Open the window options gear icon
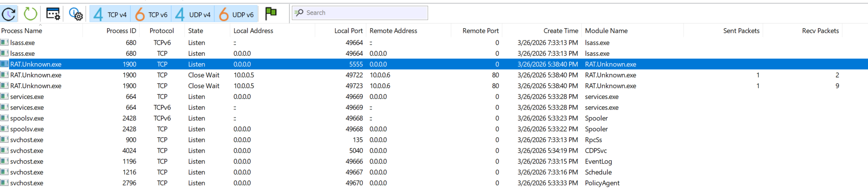This screenshot has height=189, width=868. click(x=53, y=14)
